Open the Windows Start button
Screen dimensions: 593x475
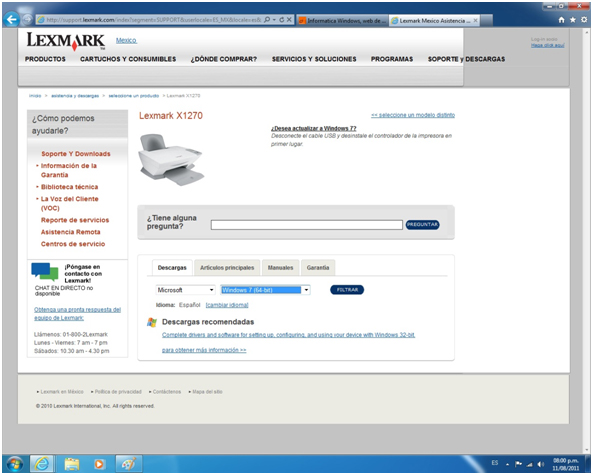pyautogui.click(x=14, y=464)
